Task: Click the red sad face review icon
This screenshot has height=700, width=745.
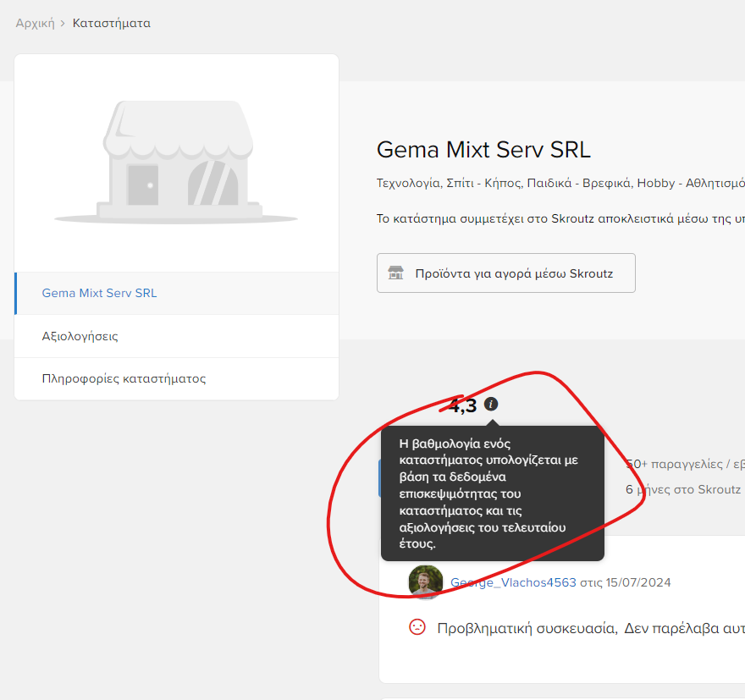Action: point(417,627)
